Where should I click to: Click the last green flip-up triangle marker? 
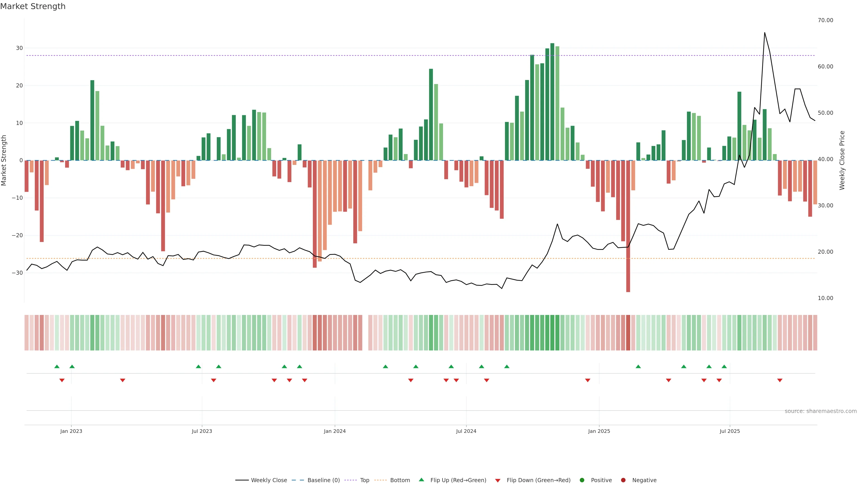pyautogui.click(x=724, y=366)
